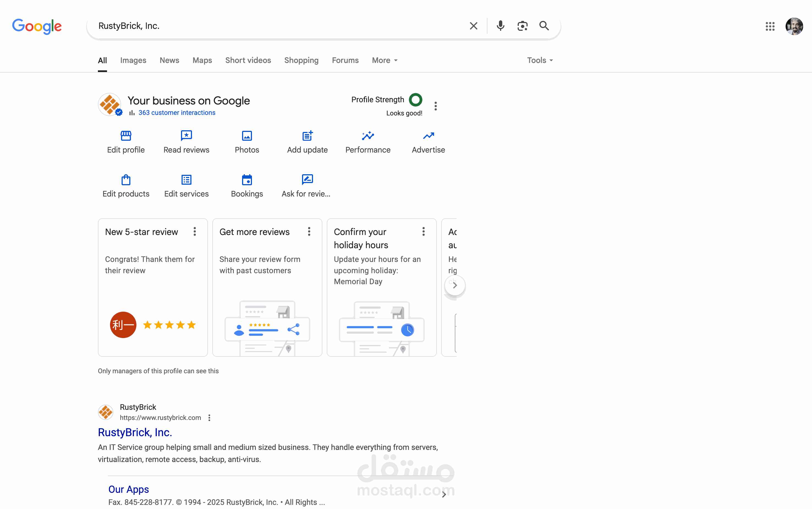Clear the search box with X icon
812x509 pixels.
tap(473, 26)
